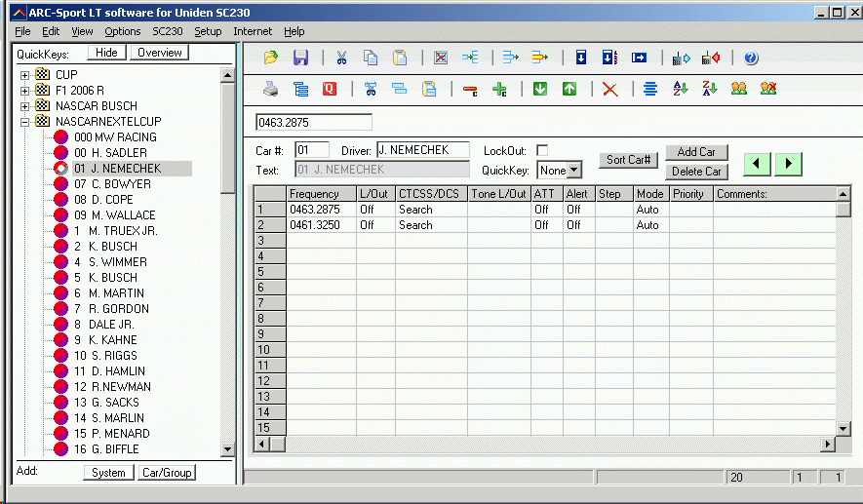Click the Hide QuickKeys button
863x504 pixels.
(x=106, y=53)
